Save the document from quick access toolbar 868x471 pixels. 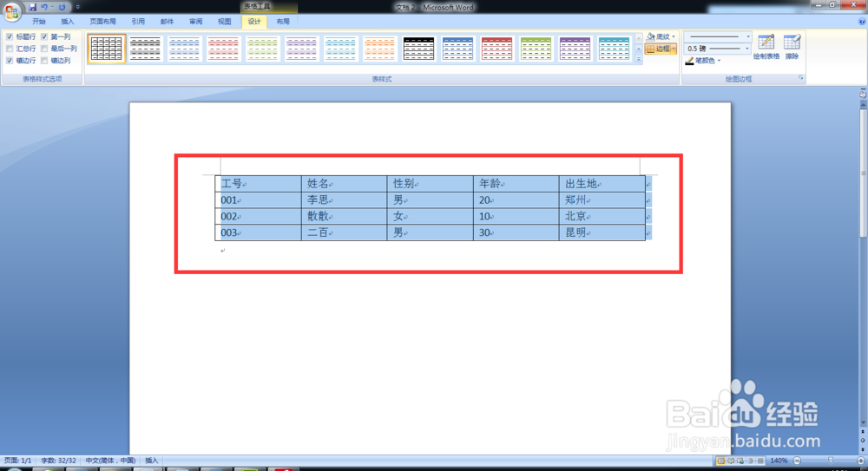point(32,7)
